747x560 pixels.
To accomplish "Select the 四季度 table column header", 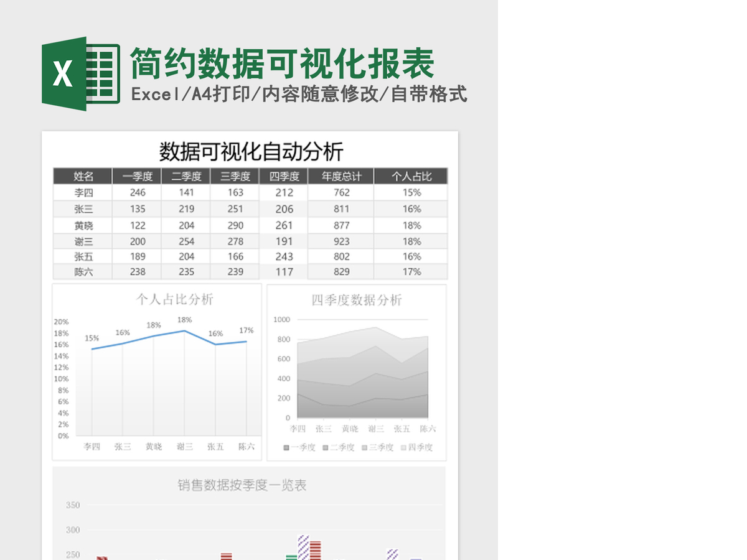I will [x=284, y=176].
